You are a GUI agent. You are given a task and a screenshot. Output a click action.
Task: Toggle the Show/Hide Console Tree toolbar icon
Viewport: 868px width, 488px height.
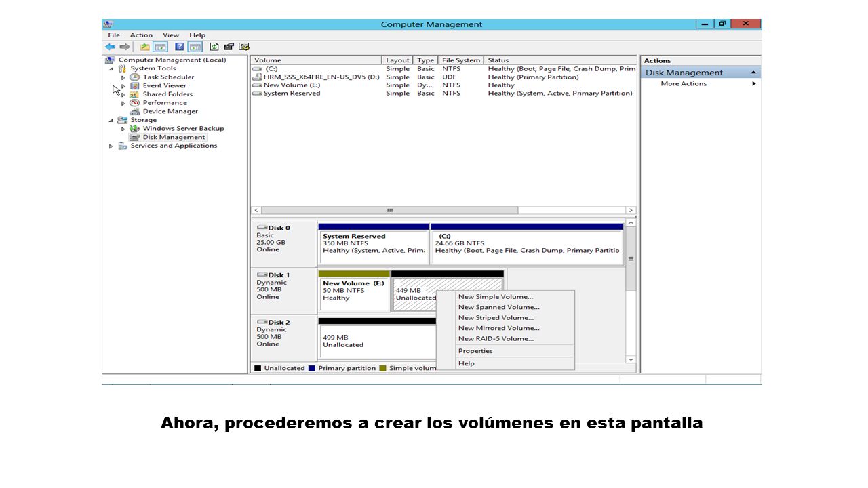pos(160,47)
